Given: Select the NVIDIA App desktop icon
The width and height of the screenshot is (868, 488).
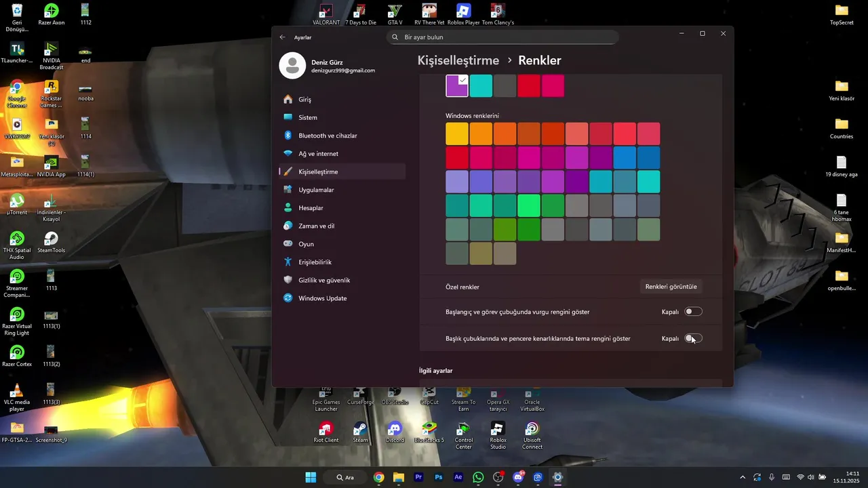Looking at the screenshot, I should (51, 166).
